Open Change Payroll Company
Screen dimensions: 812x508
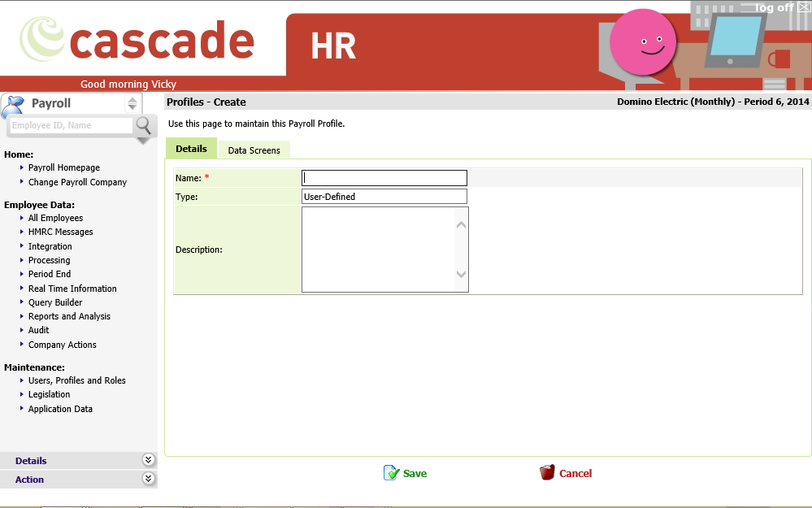coord(78,182)
